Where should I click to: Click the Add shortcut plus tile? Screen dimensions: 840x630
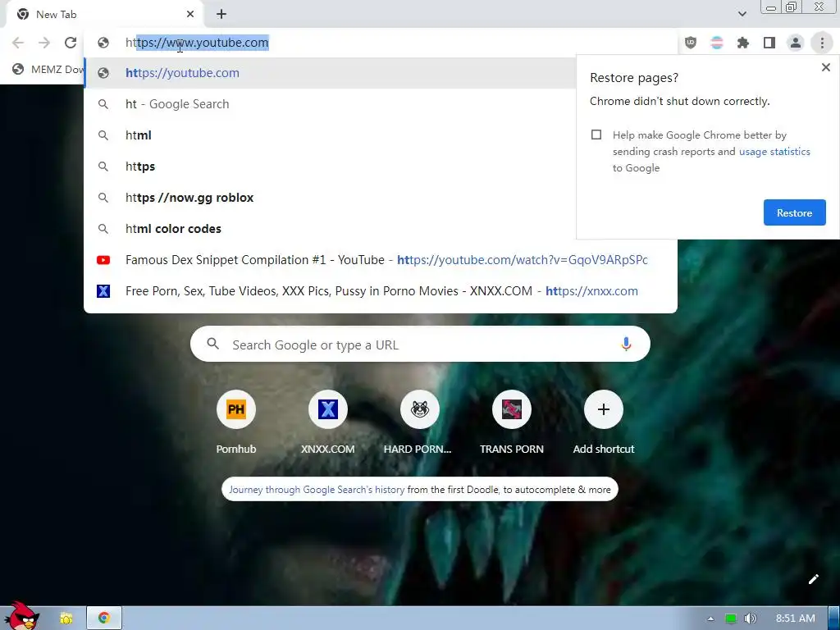pyautogui.click(x=604, y=409)
